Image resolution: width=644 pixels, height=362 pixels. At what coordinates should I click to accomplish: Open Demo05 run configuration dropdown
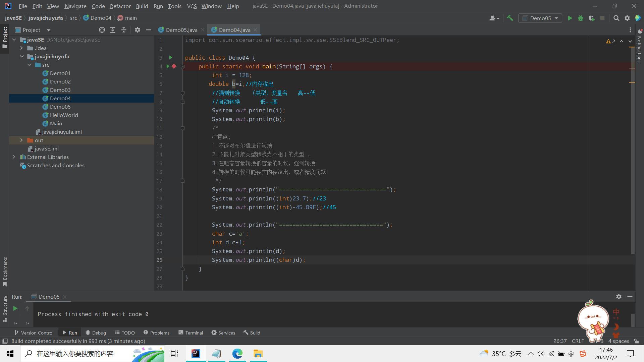click(540, 18)
